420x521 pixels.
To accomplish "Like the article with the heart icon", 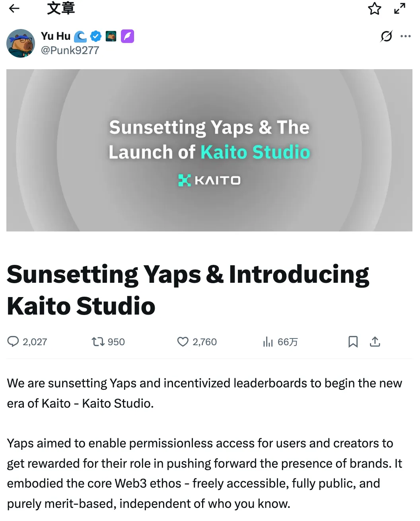I will tap(183, 342).
